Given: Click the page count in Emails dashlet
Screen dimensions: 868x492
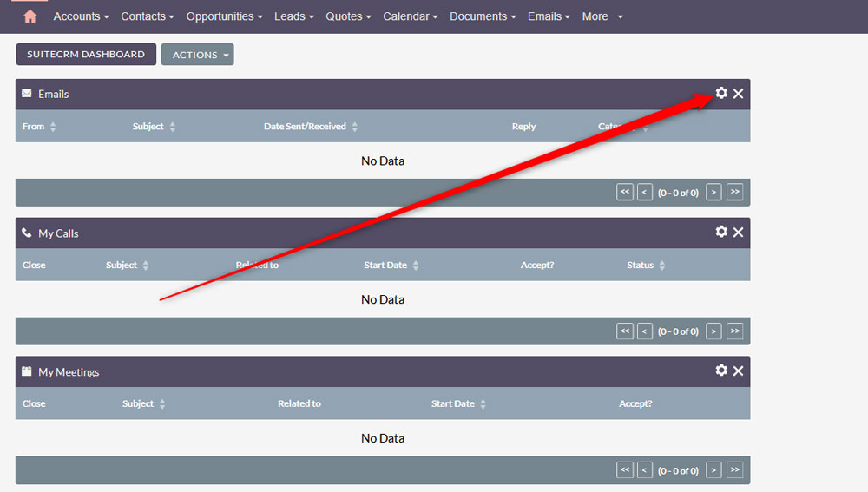Looking at the screenshot, I should click(678, 193).
